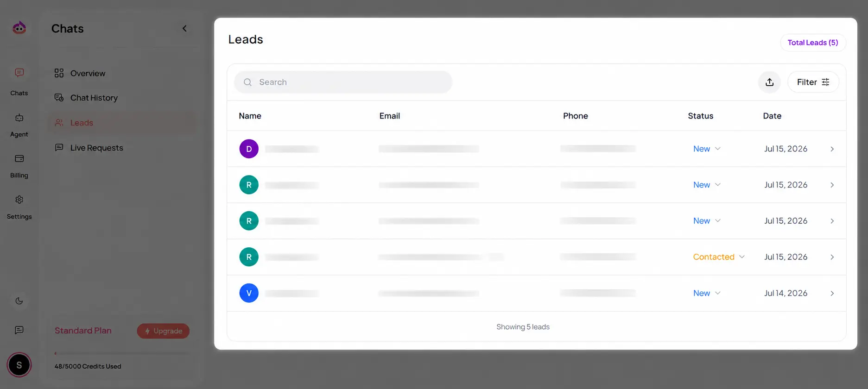This screenshot has height=389, width=868.
Task: Click the R avatar in the Contacted row
Action: pos(249,257)
